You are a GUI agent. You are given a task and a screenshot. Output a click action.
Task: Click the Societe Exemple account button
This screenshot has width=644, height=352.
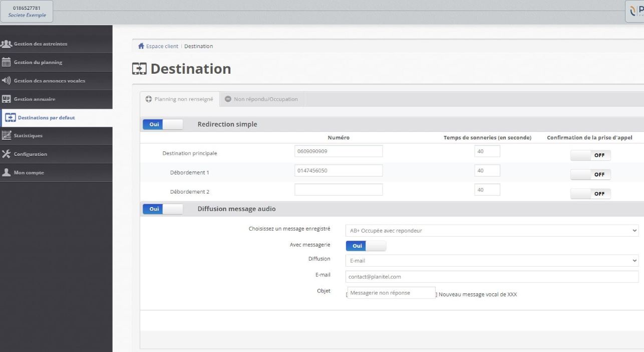coord(28,11)
